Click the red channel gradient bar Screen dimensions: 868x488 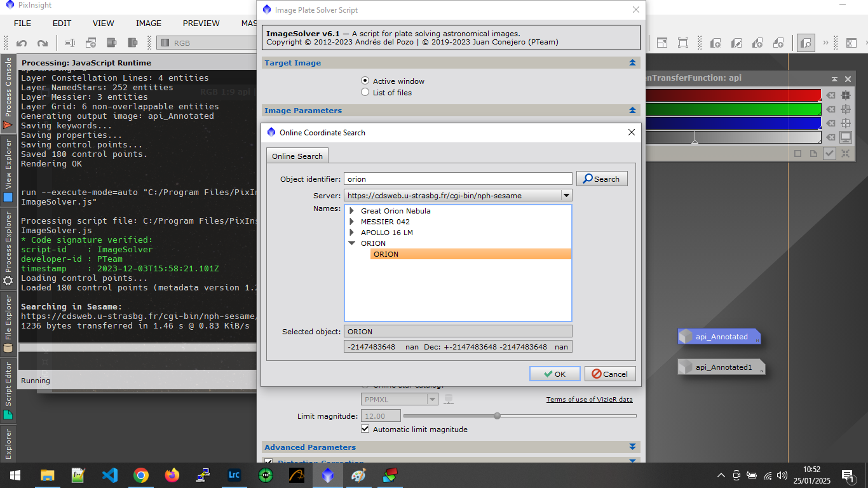(733, 95)
